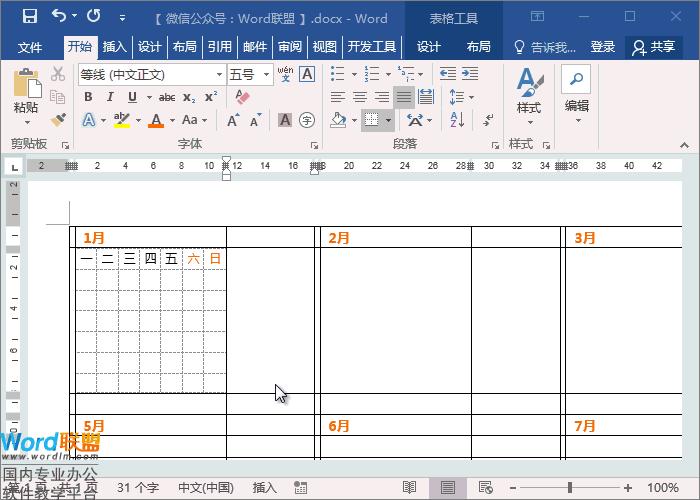
Task: Decrease font size with A down
Action: (x=255, y=120)
